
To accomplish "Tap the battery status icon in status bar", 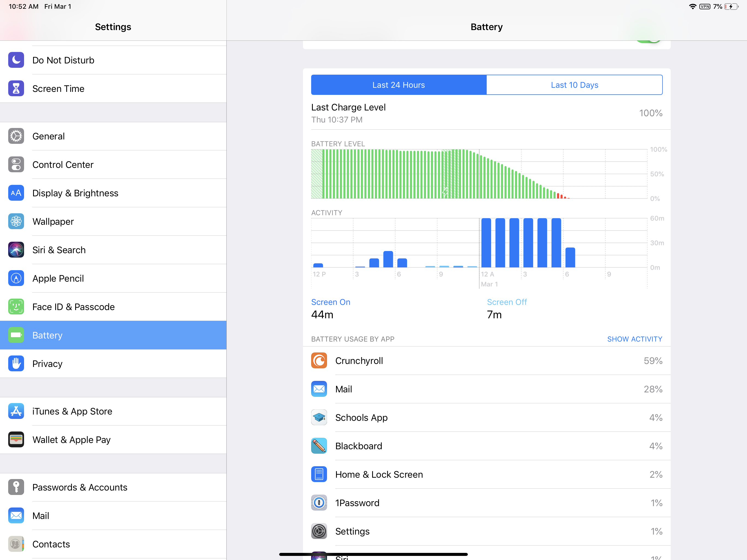I will [731, 6].
